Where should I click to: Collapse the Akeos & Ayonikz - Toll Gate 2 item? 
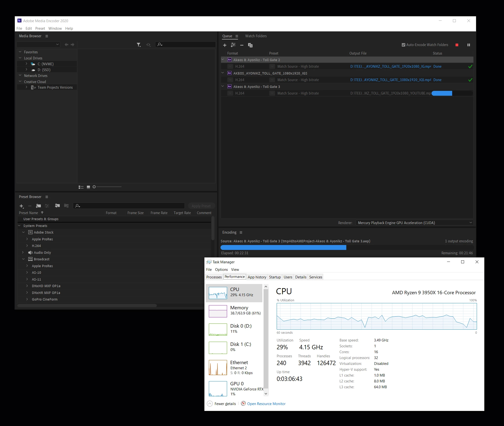[223, 60]
